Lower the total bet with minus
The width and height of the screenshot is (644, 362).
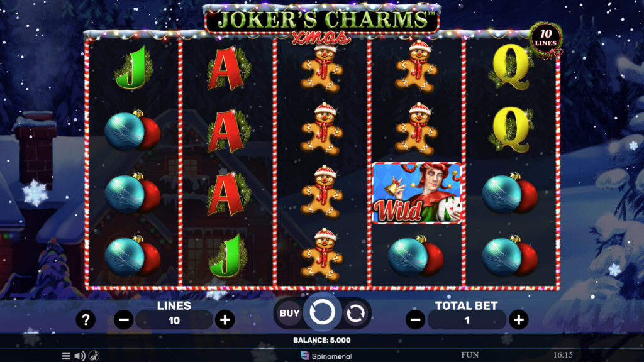click(415, 320)
